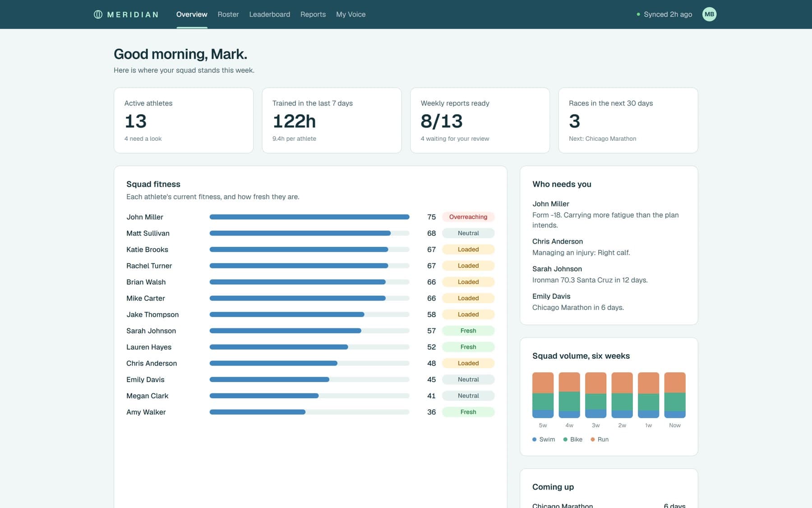Select Mike Carter's name
Viewport: 812px width, 508px height.
tap(146, 298)
